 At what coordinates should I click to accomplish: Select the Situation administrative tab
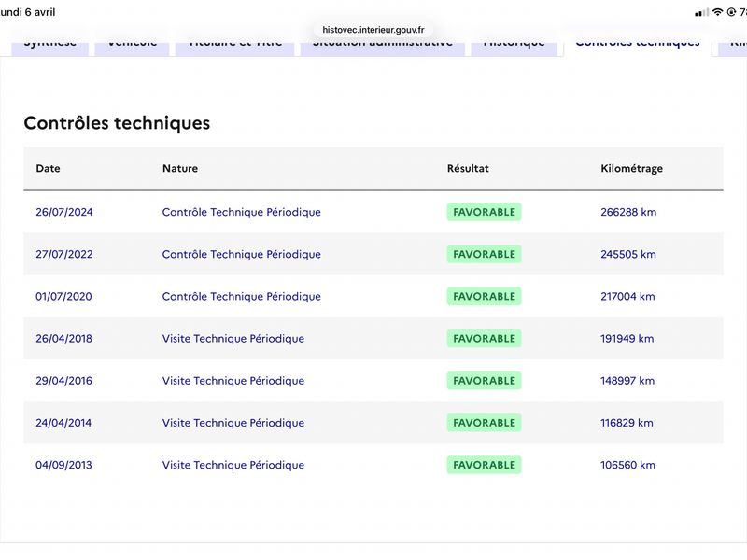(382, 45)
